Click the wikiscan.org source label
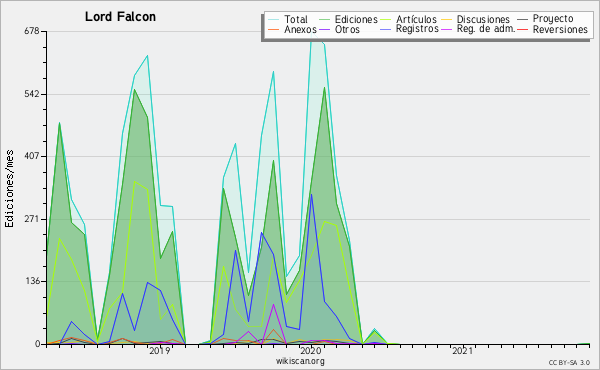 (x=300, y=361)
